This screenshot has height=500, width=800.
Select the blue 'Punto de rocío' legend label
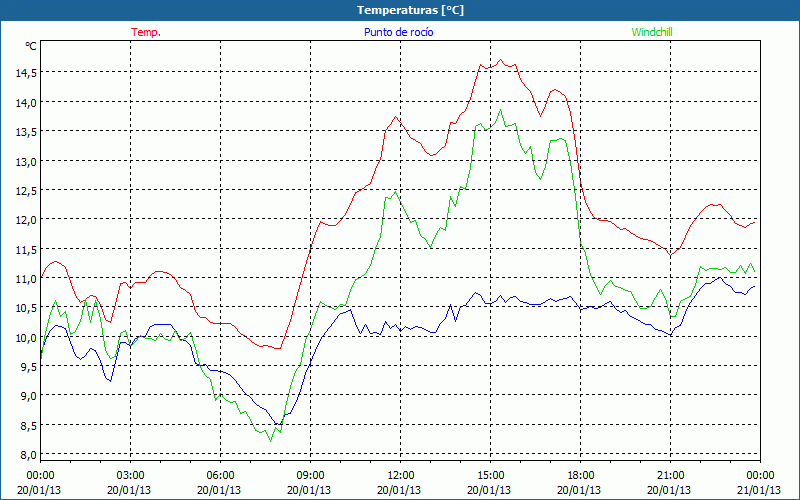click(398, 32)
